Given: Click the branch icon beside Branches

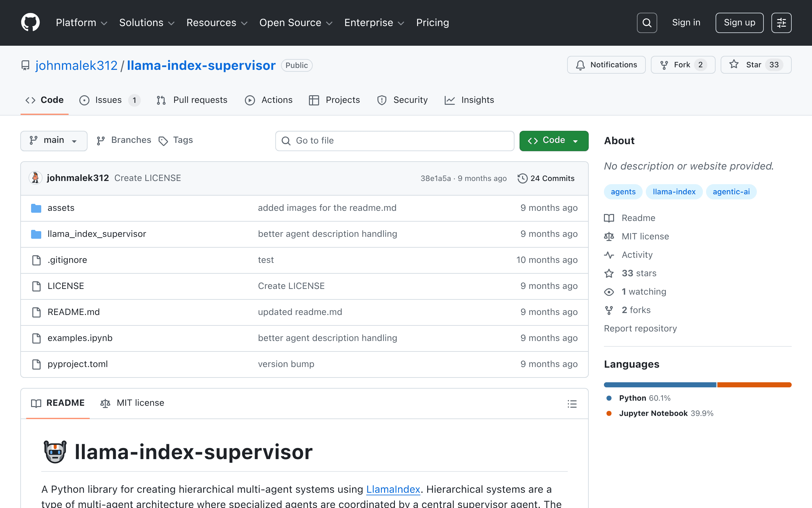Looking at the screenshot, I should [x=101, y=141].
